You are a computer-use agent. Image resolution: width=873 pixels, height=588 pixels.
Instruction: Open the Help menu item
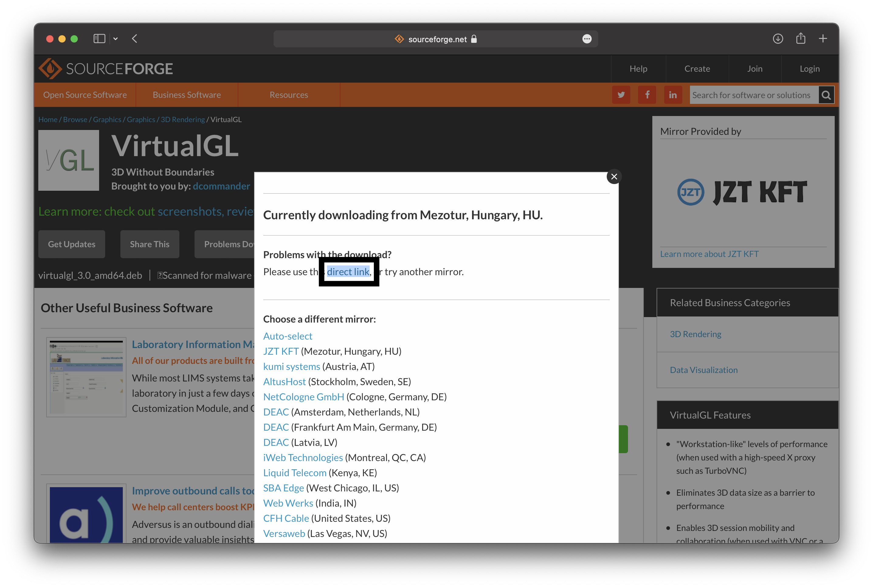coord(638,69)
